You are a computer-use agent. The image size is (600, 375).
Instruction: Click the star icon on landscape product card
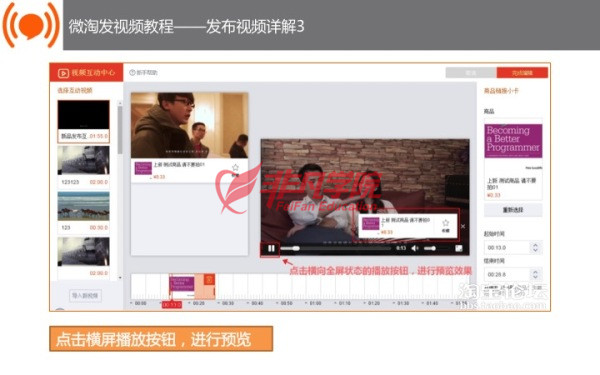(446, 223)
